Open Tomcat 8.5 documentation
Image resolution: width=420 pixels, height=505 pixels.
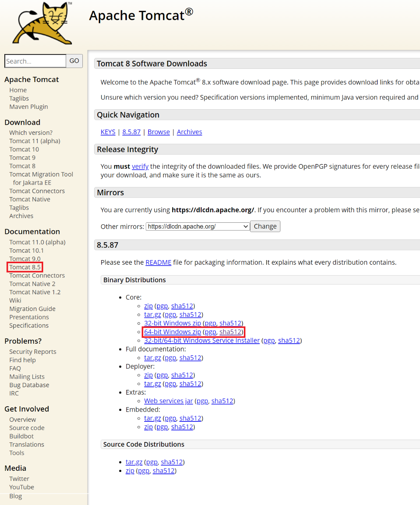tap(25, 267)
